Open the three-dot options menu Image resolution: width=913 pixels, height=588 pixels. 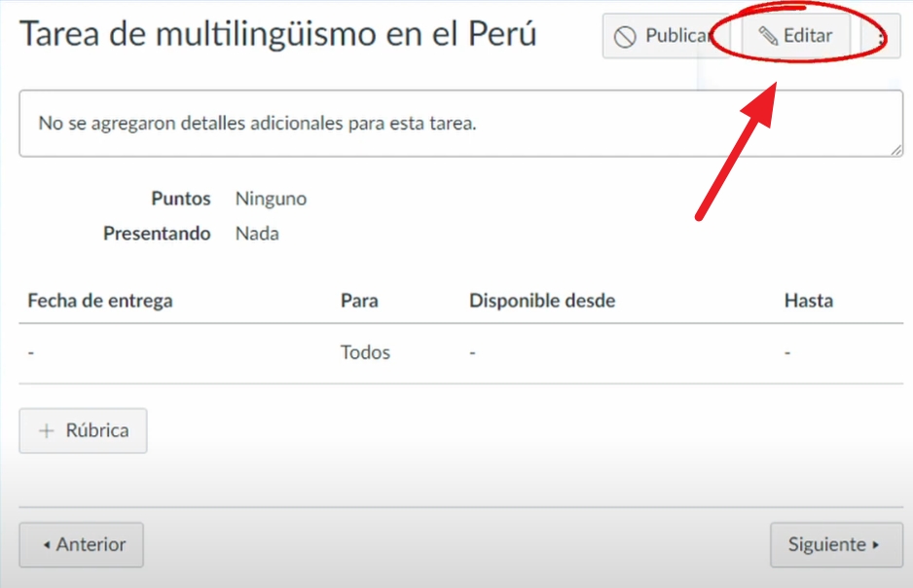point(881,36)
